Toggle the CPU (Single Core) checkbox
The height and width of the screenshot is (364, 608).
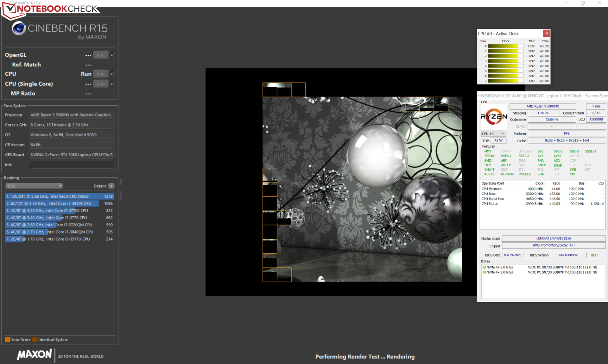tap(113, 83)
